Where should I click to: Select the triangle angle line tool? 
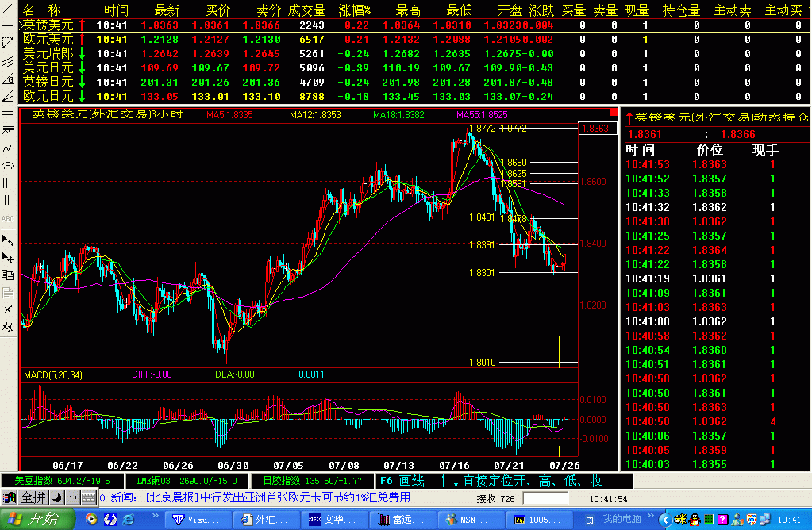tap(8, 96)
